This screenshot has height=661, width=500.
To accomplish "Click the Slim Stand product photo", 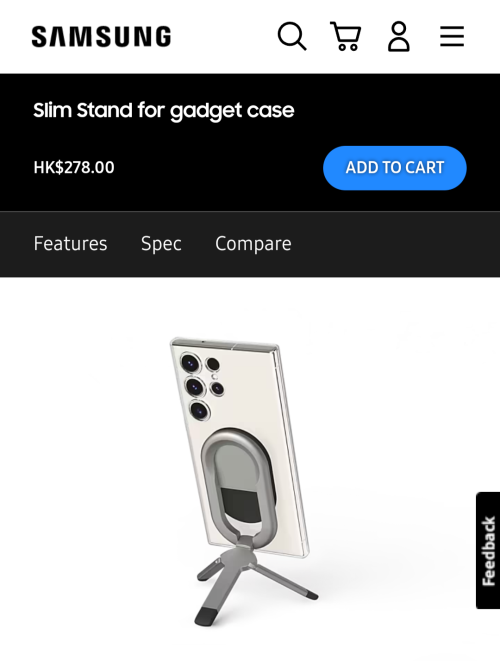I will (x=245, y=481).
